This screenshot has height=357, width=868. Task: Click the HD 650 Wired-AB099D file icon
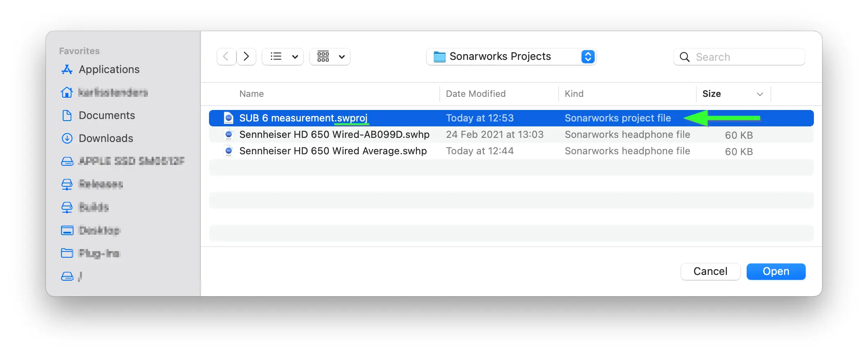(229, 135)
